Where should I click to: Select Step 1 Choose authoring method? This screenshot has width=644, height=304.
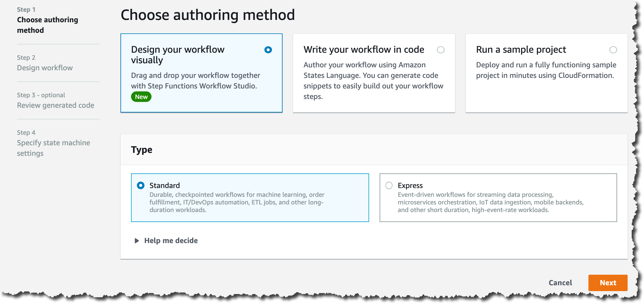coord(47,20)
